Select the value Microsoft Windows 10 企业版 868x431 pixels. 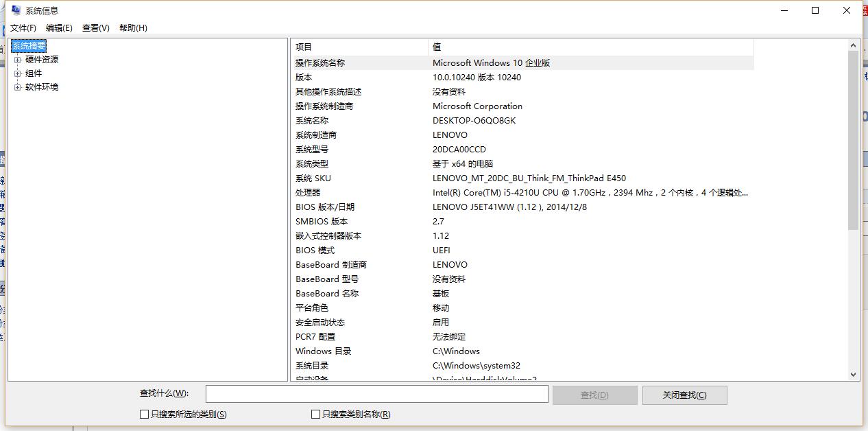point(491,62)
